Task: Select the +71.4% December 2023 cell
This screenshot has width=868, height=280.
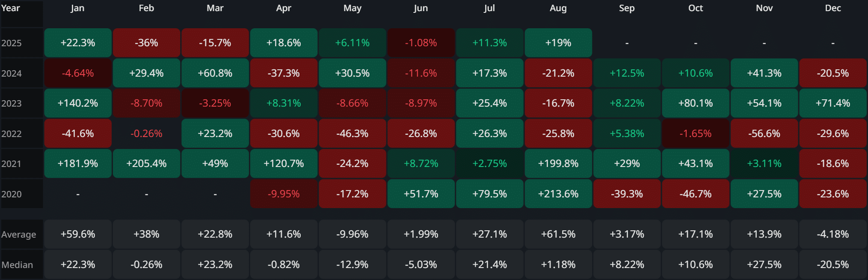Action: coord(832,103)
